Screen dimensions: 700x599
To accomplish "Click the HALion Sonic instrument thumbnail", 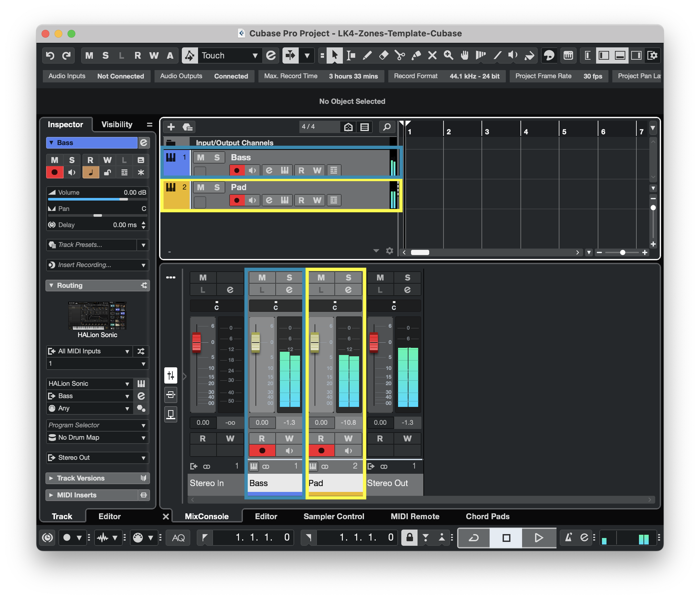I will tap(97, 315).
